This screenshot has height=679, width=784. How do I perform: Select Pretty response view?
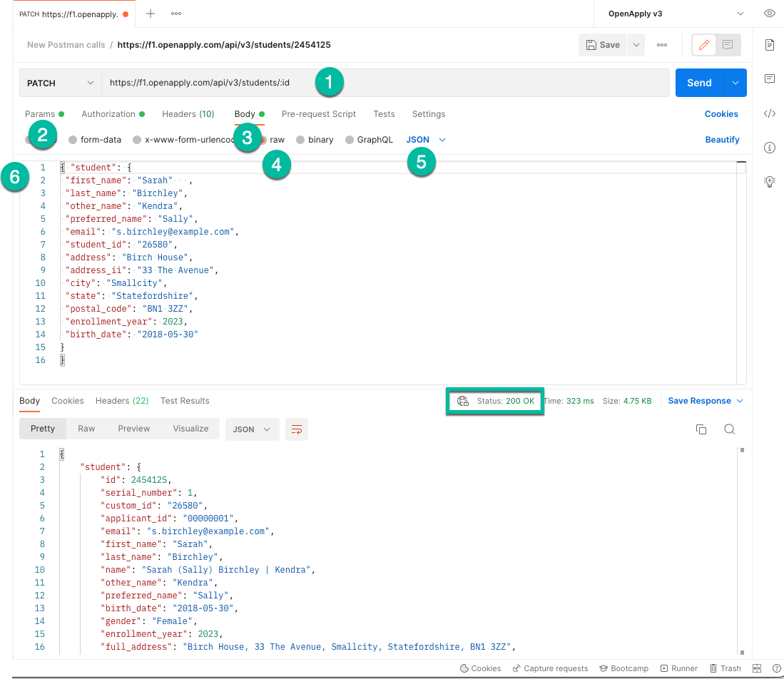[43, 429]
